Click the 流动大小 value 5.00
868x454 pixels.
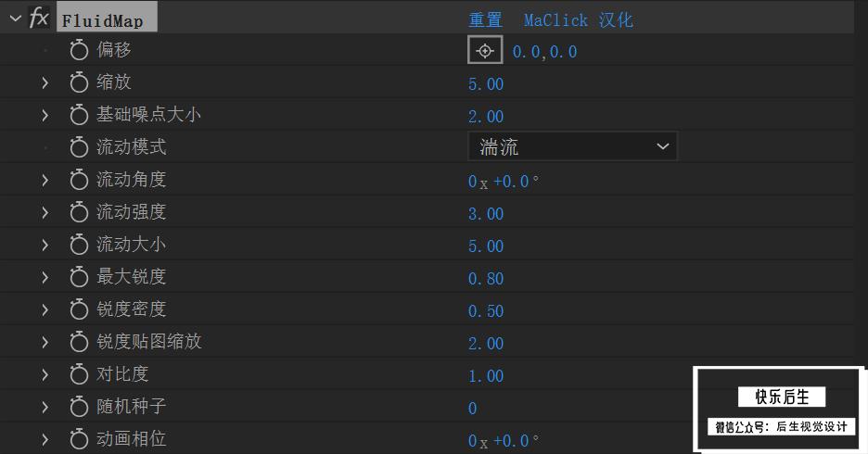(x=486, y=246)
